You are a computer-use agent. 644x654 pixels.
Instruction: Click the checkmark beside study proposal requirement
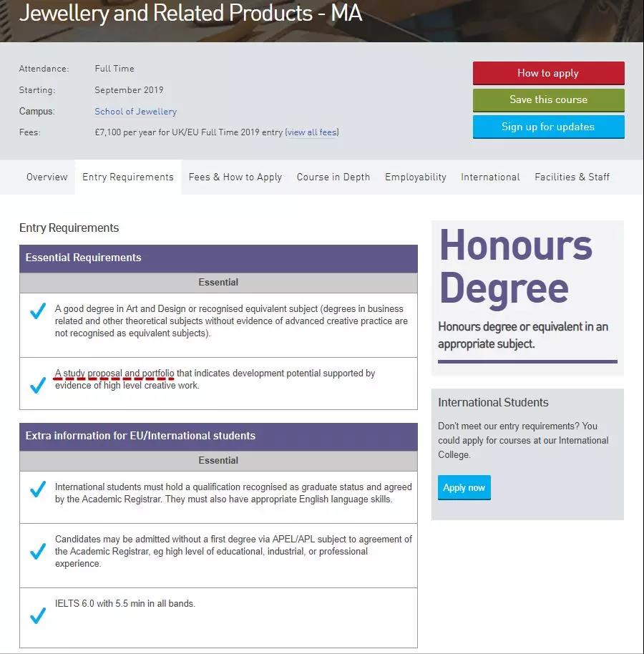tap(38, 385)
